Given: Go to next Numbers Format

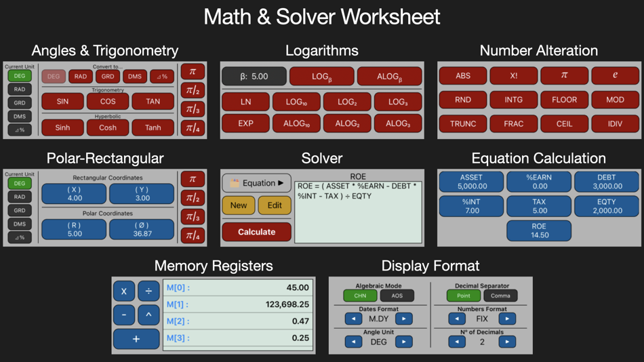Looking at the screenshot, I should click(507, 319).
